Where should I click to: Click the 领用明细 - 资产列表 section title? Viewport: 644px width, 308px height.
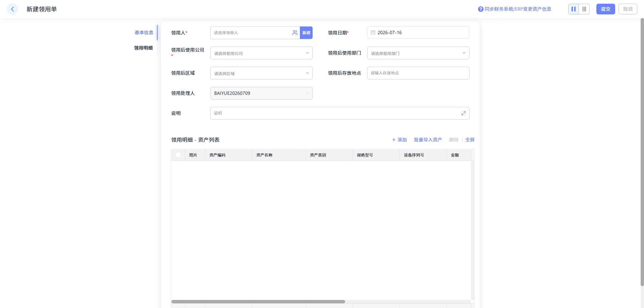(x=195, y=140)
